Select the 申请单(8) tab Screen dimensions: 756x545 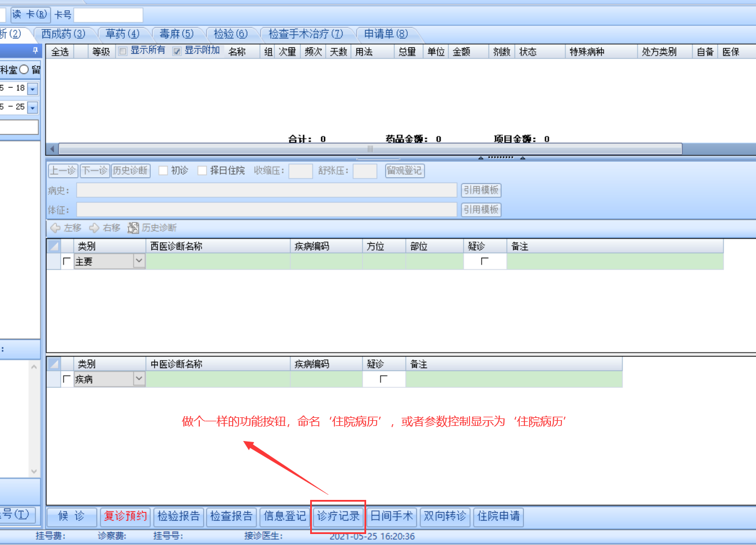386,34
